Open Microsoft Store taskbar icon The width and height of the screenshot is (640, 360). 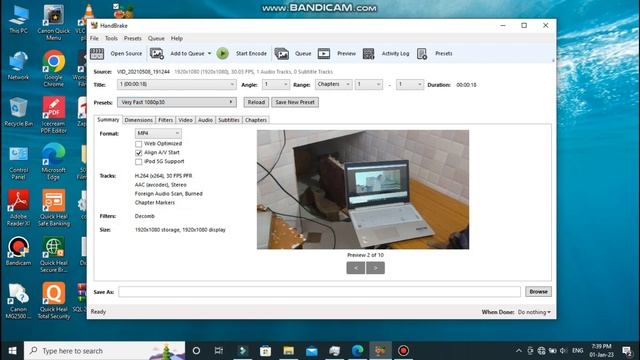[265, 351]
